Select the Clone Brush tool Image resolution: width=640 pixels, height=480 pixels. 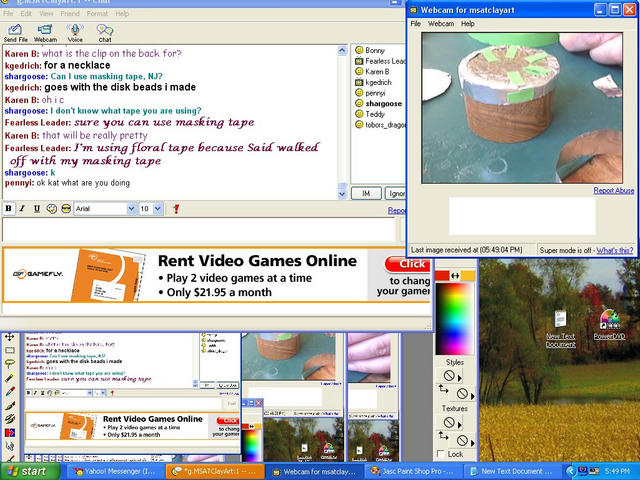pos(9,418)
